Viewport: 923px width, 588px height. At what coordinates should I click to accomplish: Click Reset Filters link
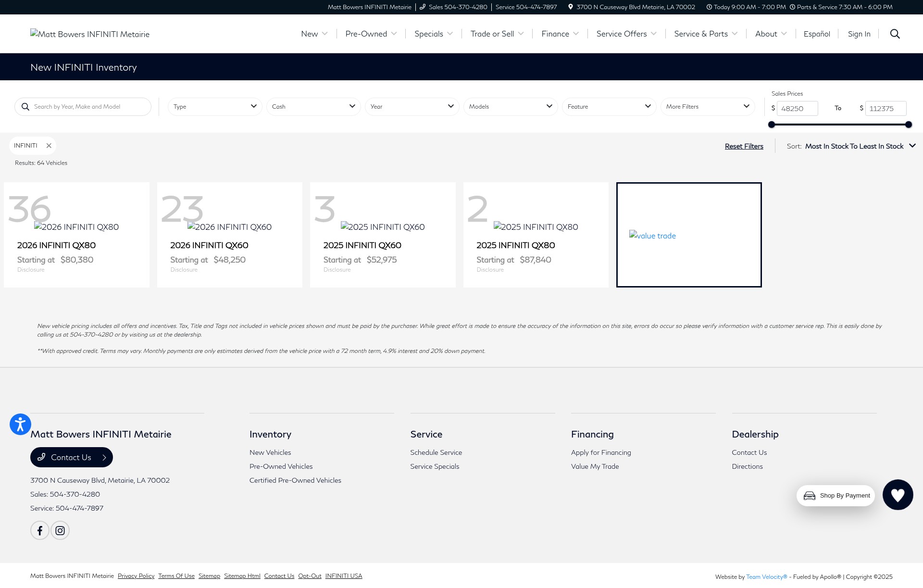(x=744, y=146)
